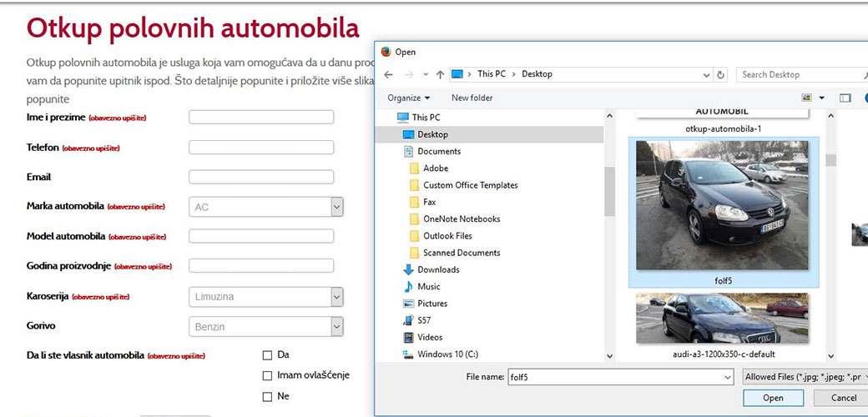Click the Refresh icon beside address bar
This screenshot has height=417, width=868.
tap(721, 74)
